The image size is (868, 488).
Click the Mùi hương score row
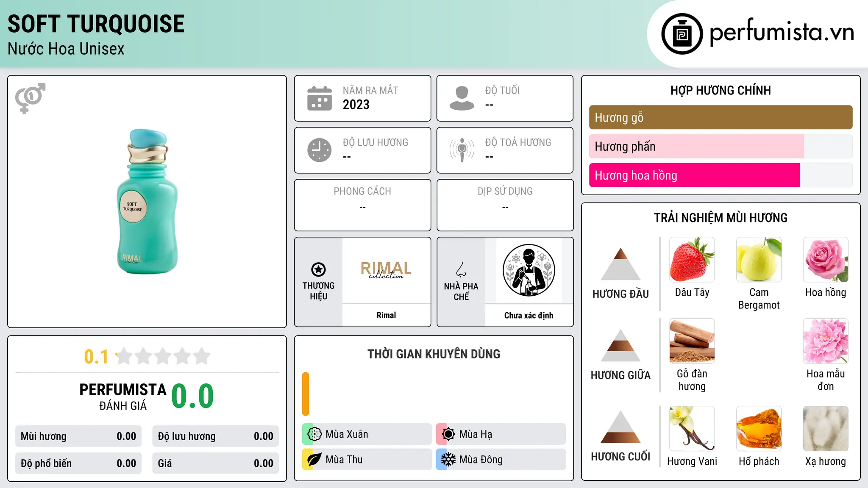(78, 436)
